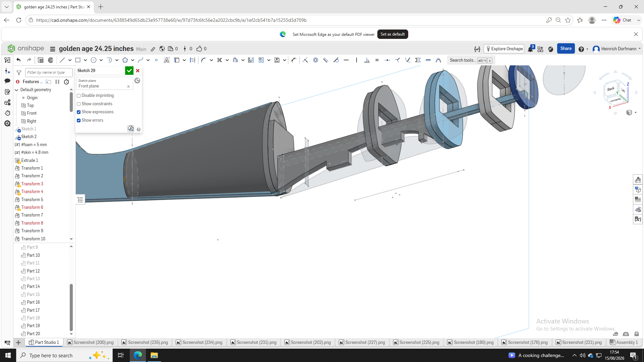Select the Trim scissors tool
This screenshot has height=362, width=644.
(x=219, y=60)
